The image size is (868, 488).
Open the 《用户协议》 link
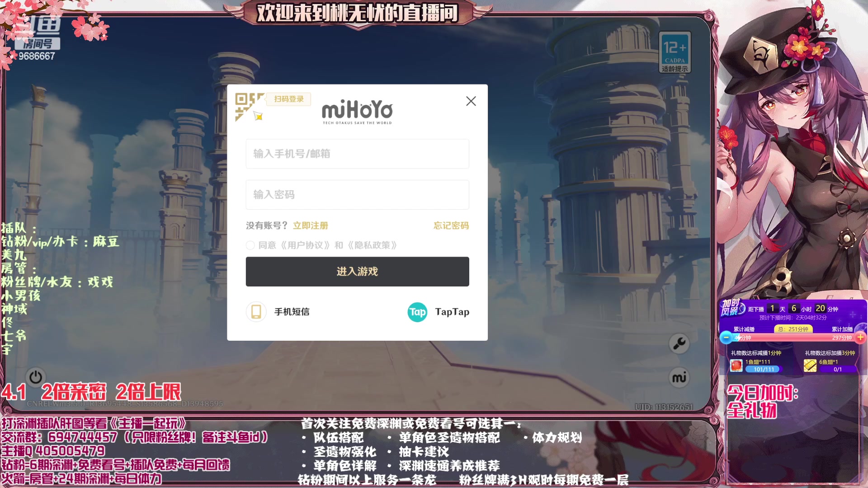coord(305,245)
